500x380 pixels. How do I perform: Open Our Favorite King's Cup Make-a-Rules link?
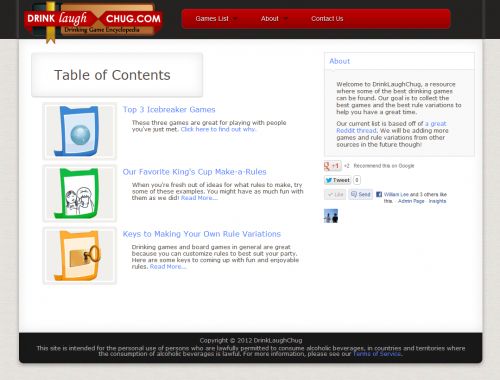[194, 172]
